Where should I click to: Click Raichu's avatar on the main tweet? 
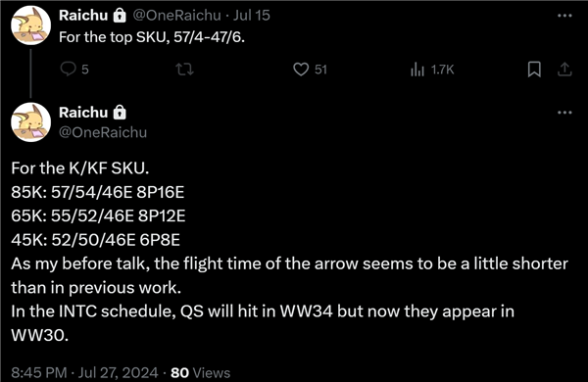30,122
